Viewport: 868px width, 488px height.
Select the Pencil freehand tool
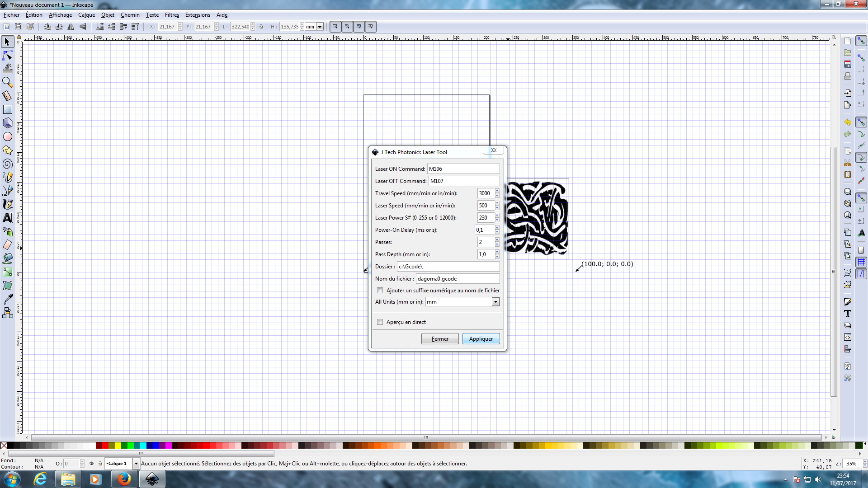(x=7, y=177)
